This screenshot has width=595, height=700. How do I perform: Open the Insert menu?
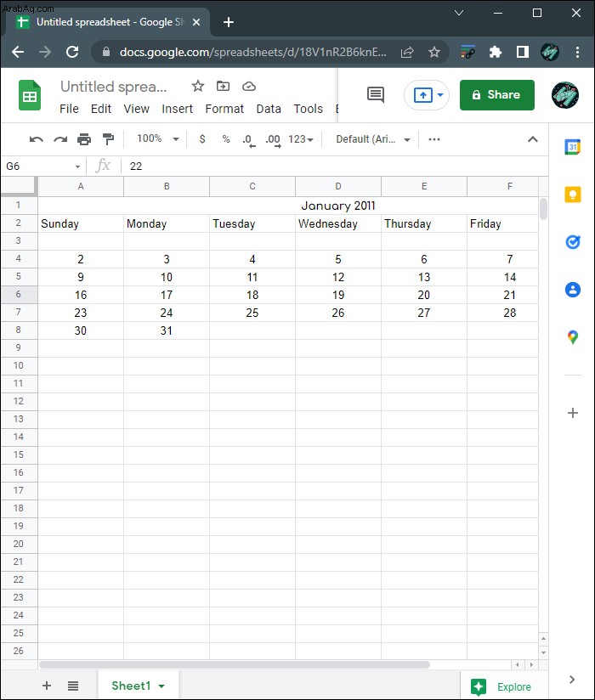177,109
